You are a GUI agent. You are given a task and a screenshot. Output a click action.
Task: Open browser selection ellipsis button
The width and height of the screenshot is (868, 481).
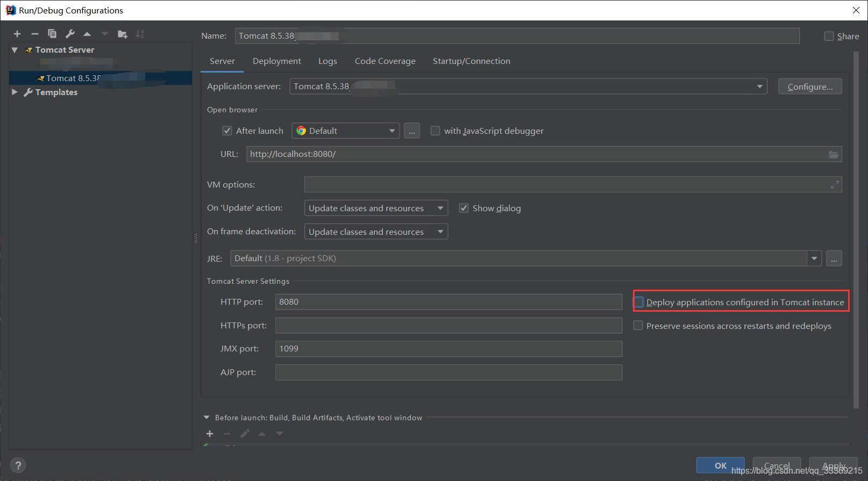[412, 131]
